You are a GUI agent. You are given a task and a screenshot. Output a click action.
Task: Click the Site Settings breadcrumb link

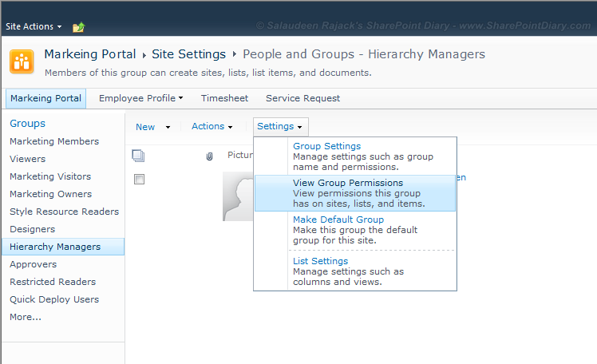188,54
